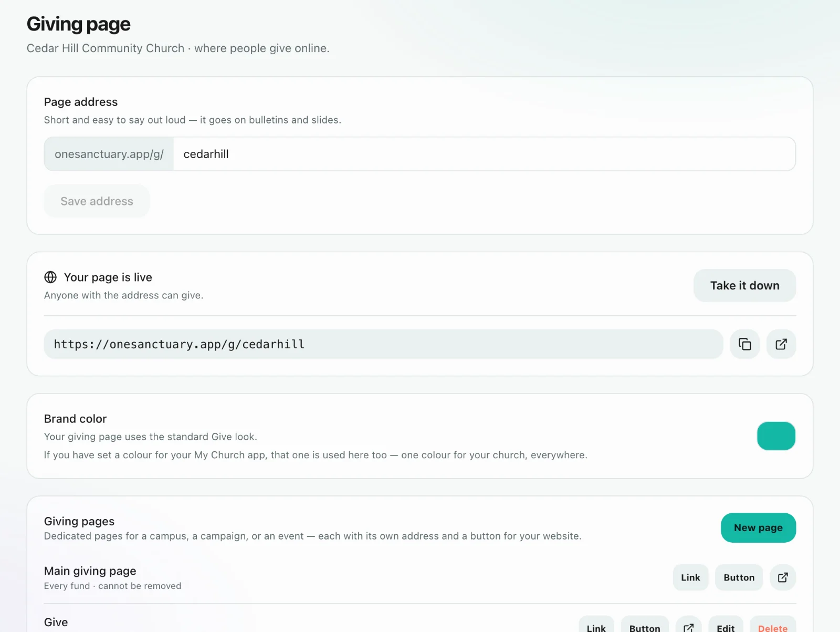Get Button code for Give page
840x632 pixels.
[x=645, y=625]
